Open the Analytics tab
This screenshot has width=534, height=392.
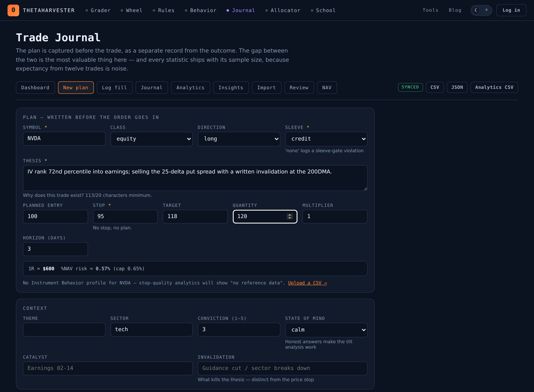190,88
